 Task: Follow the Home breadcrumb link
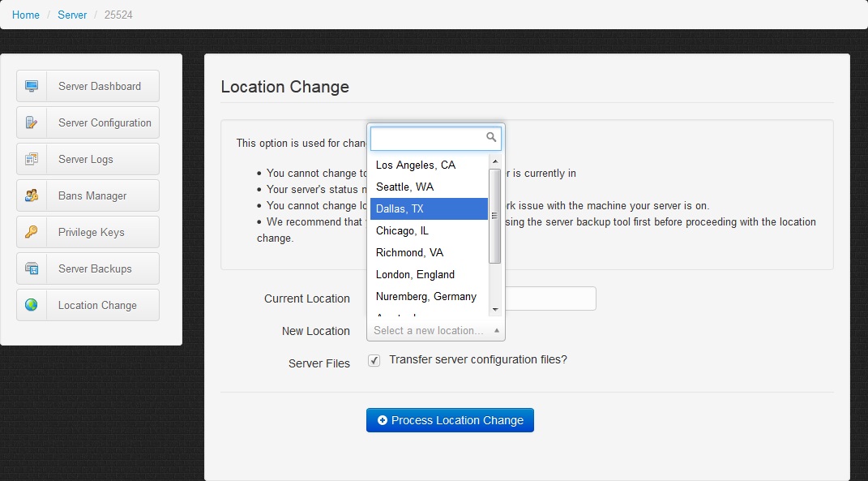tap(26, 15)
